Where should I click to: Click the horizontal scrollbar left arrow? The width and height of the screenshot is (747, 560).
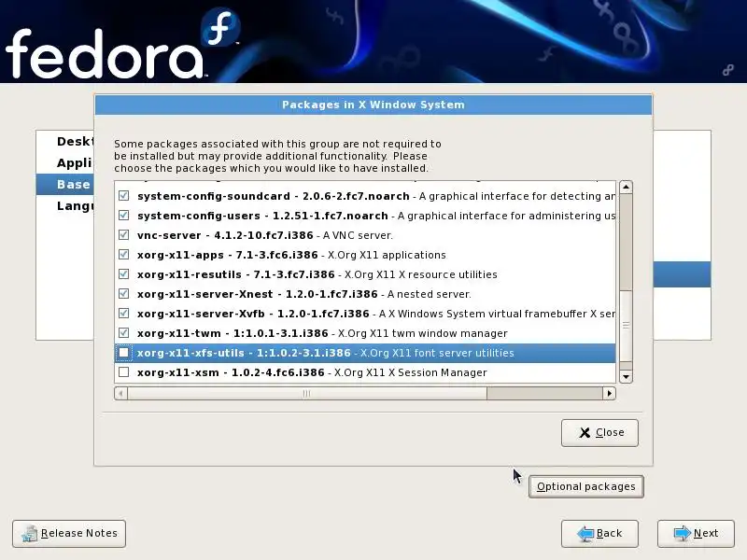121,393
